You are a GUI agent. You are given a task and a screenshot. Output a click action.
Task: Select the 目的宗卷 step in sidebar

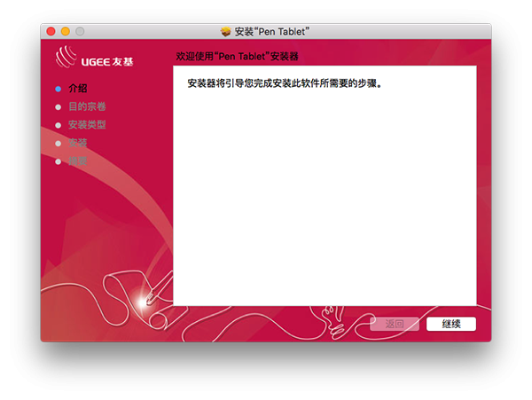(x=87, y=106)
